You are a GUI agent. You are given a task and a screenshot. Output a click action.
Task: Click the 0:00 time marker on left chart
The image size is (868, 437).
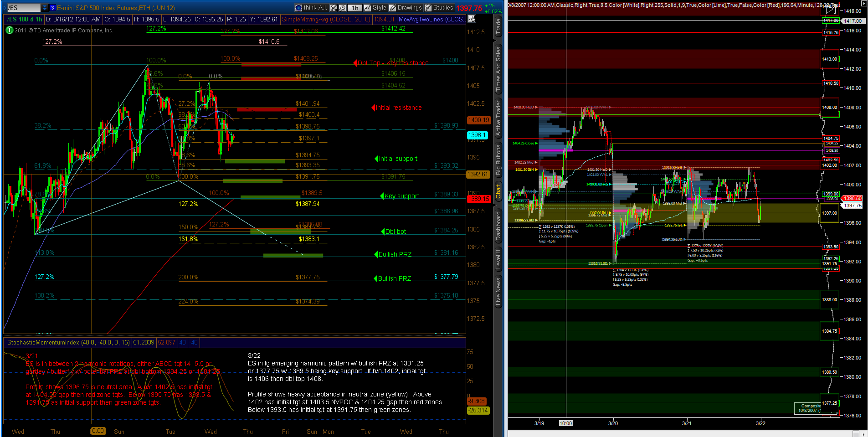98,431
